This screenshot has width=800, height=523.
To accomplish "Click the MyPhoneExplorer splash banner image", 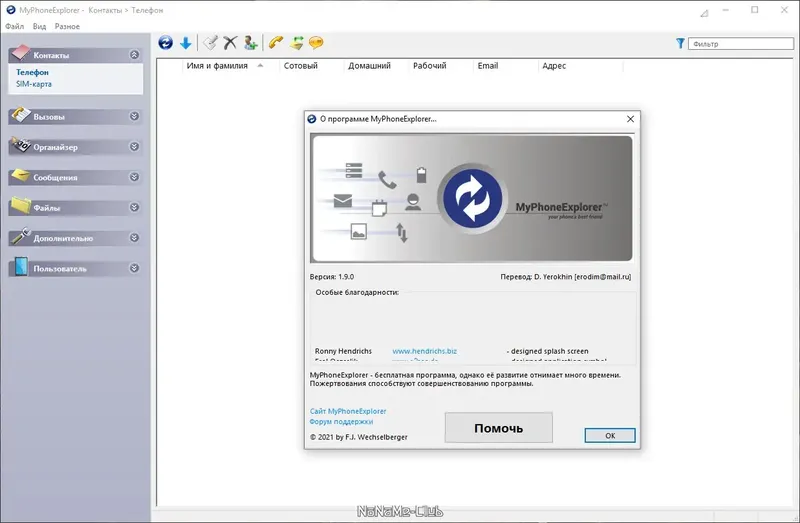I will tap(472, 198).
